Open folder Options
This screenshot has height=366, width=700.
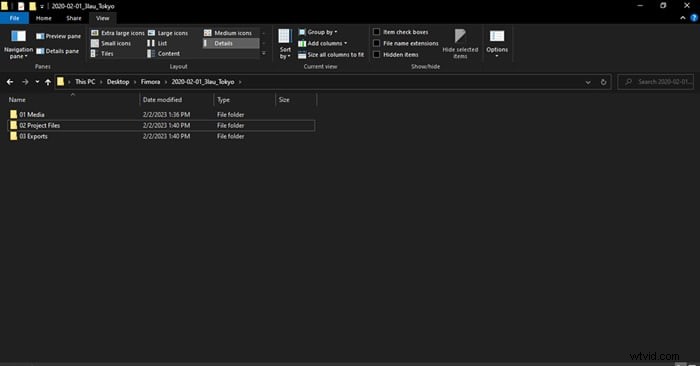click(x=497, y=44)
